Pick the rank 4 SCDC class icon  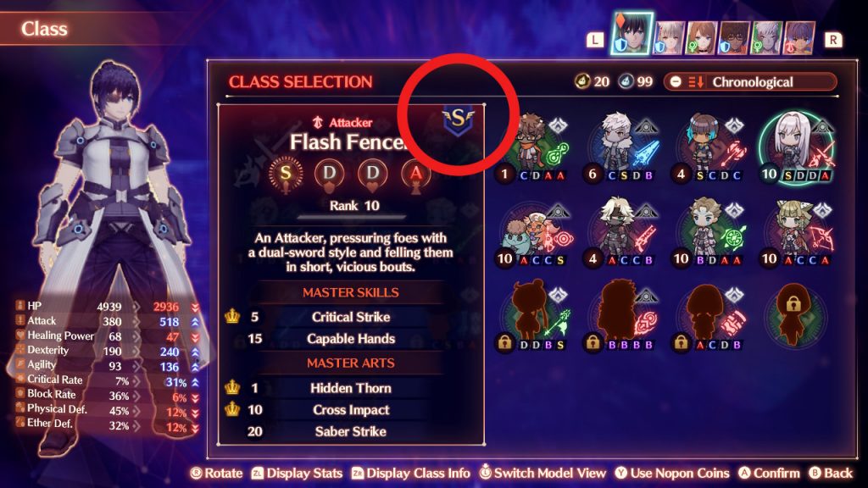point(711,147)
